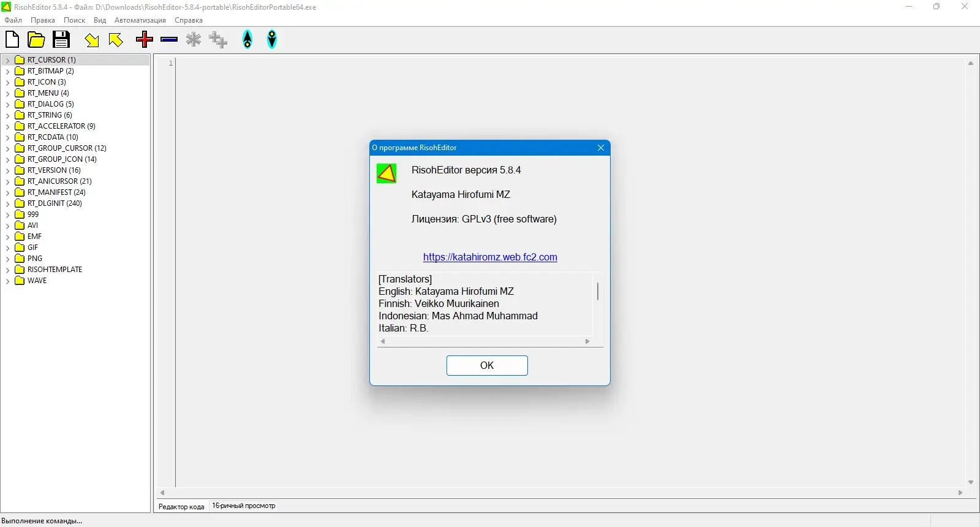
Task: Expand the RT_GROUP_ICON (14) tree node
Action: [7, 159]
